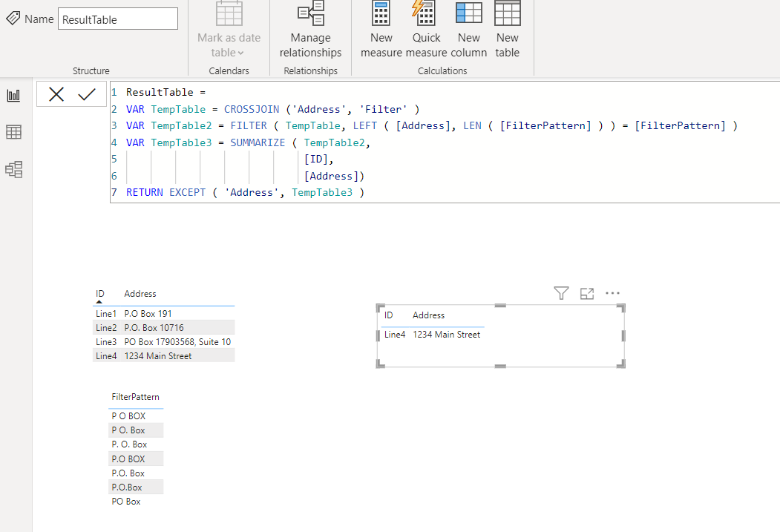Edit the ResultTable name field

coord(118,19)
